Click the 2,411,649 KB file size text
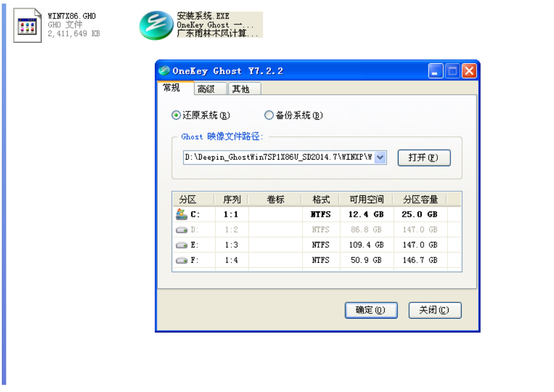 pyautogui.click(x=74, y=33)
